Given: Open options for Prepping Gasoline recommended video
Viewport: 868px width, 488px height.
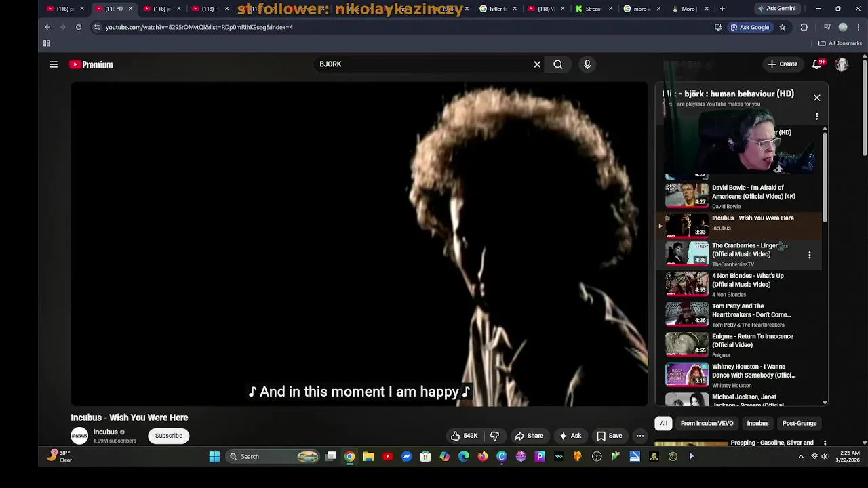Looking at the screenshot, I should (825, 443).
